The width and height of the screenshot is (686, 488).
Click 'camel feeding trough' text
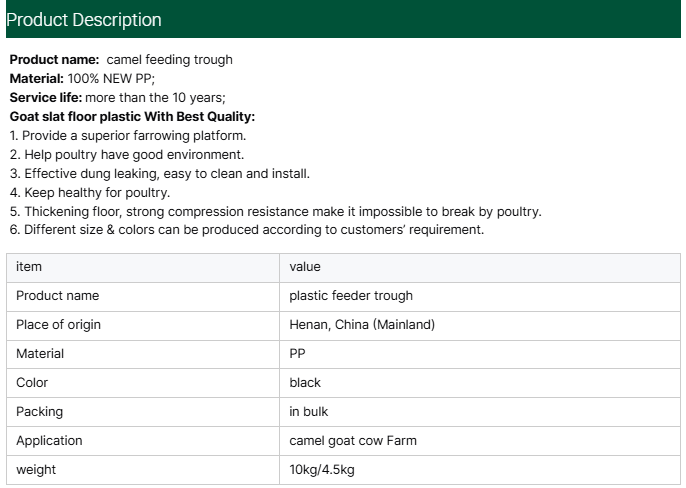tap(169, 60)
